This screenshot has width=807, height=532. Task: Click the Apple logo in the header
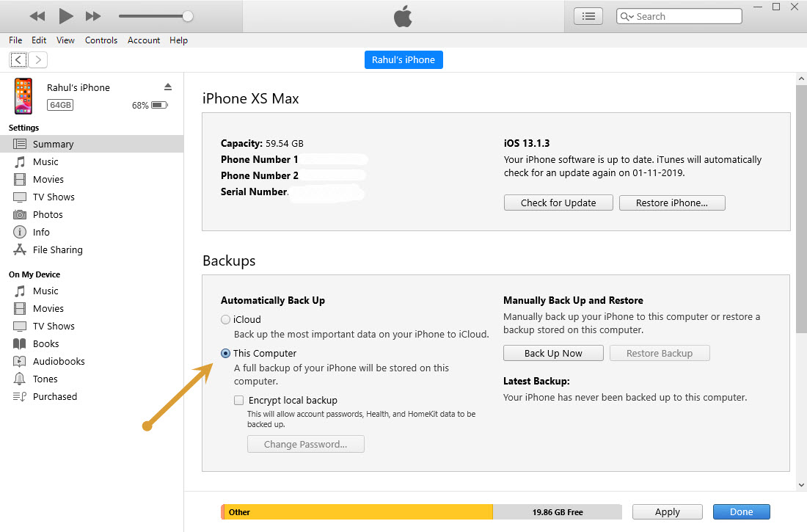click(x=403, y=16)
